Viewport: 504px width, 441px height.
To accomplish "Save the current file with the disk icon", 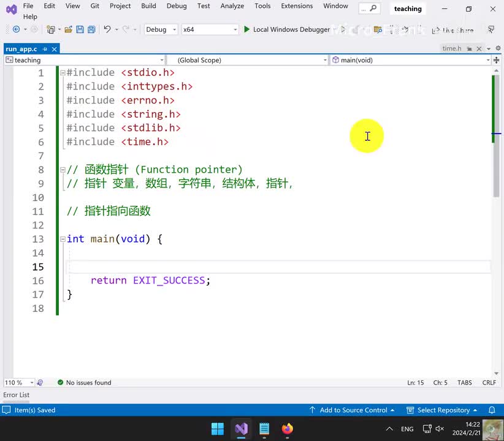I will pyautogui.click(x=80, y=29).
